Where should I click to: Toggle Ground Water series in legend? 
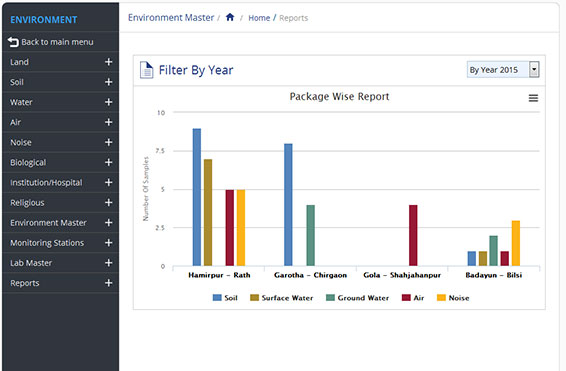(357, 298)
